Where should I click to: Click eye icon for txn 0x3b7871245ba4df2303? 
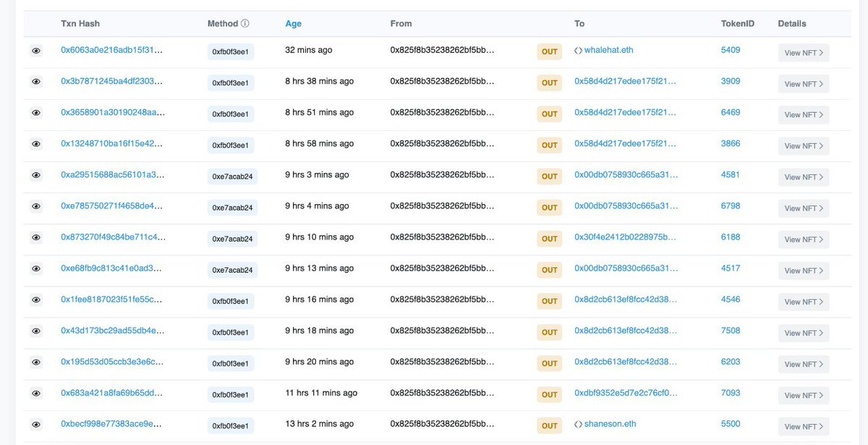(36, 82)
